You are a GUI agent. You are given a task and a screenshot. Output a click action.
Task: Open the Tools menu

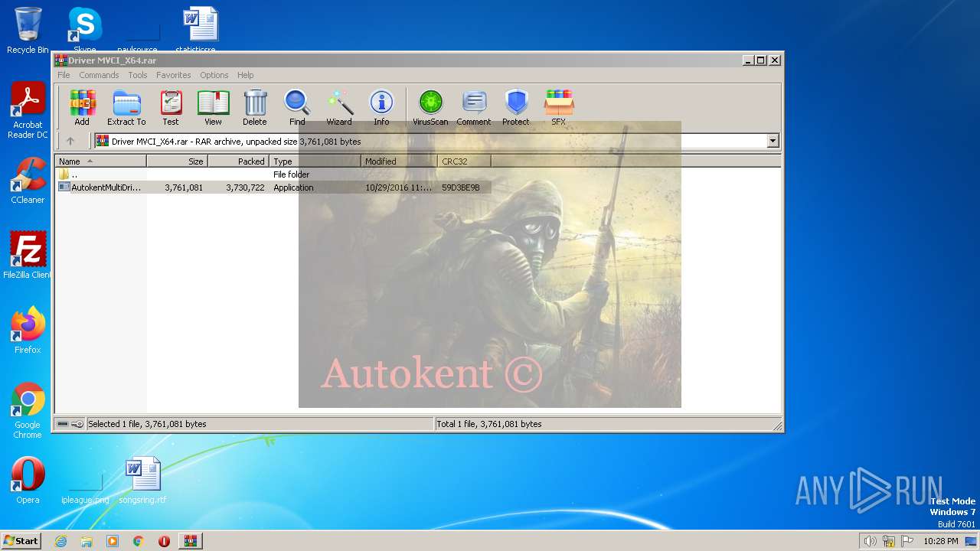point(138,75)
